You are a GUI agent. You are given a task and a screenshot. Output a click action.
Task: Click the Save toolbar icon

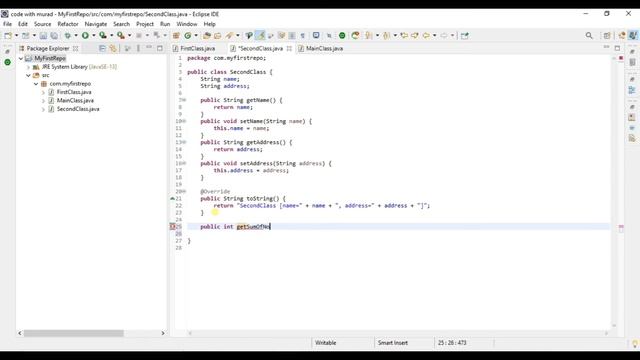tap(43, 36)
